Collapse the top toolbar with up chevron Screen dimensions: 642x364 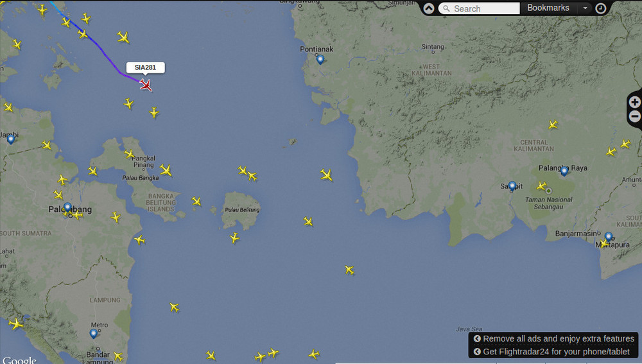[x=429, y=8]
